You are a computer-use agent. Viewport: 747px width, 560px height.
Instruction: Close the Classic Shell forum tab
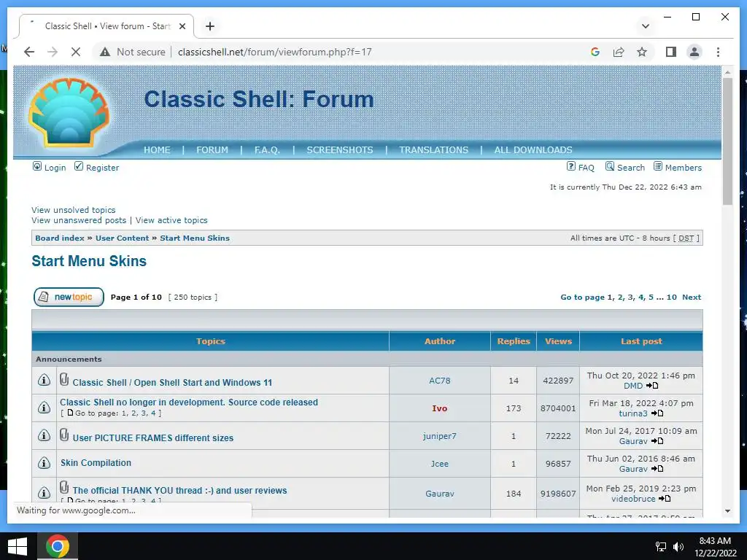pos(182,26)
